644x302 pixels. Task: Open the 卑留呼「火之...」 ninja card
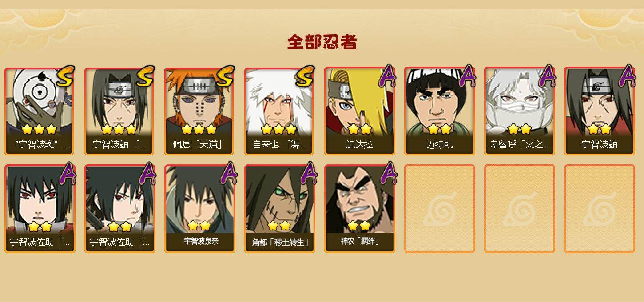(x=519, y=111)
